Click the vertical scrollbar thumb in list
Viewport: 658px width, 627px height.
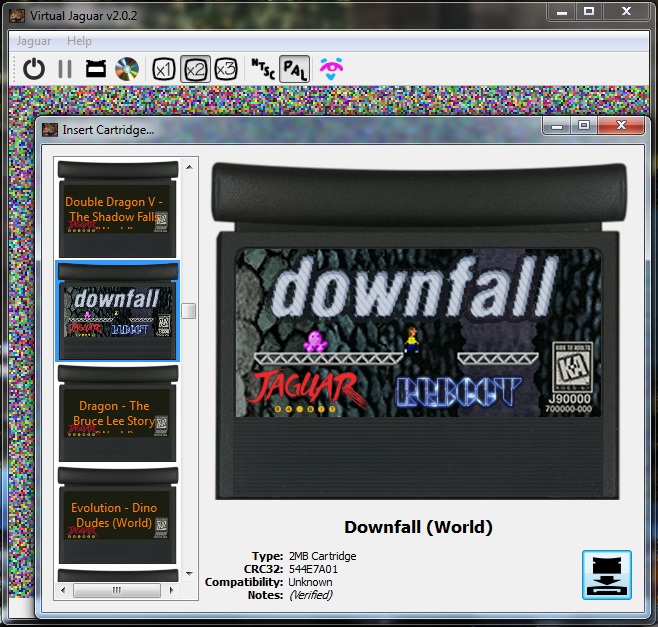point(189,311)
